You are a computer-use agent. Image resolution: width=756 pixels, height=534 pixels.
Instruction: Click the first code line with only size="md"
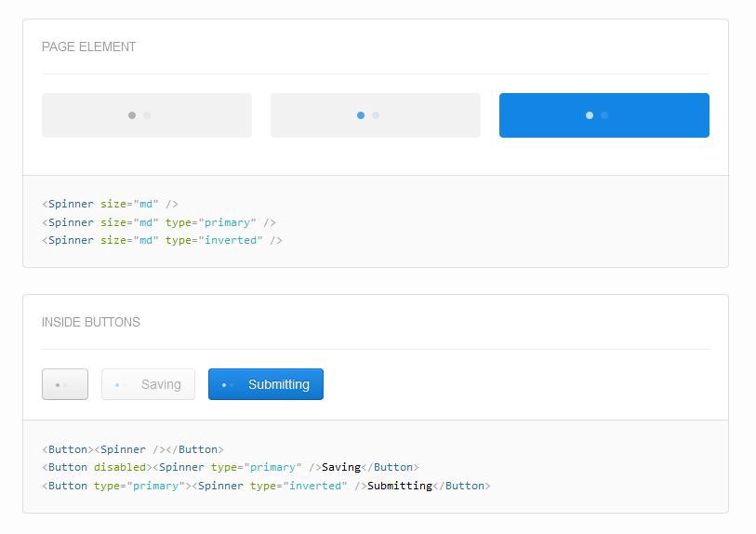(x=110, y=204)
